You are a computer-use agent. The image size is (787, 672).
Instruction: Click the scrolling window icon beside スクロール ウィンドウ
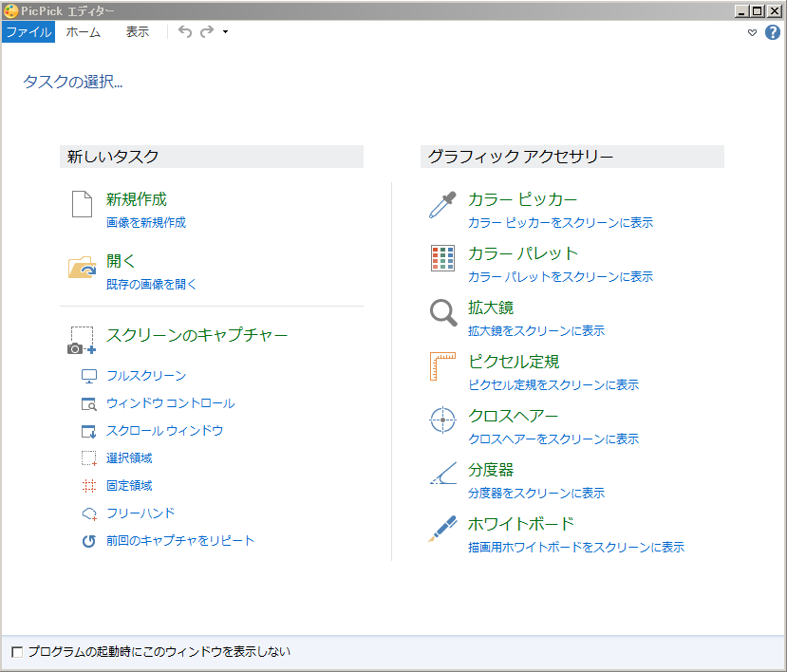(x=89, y=431)
